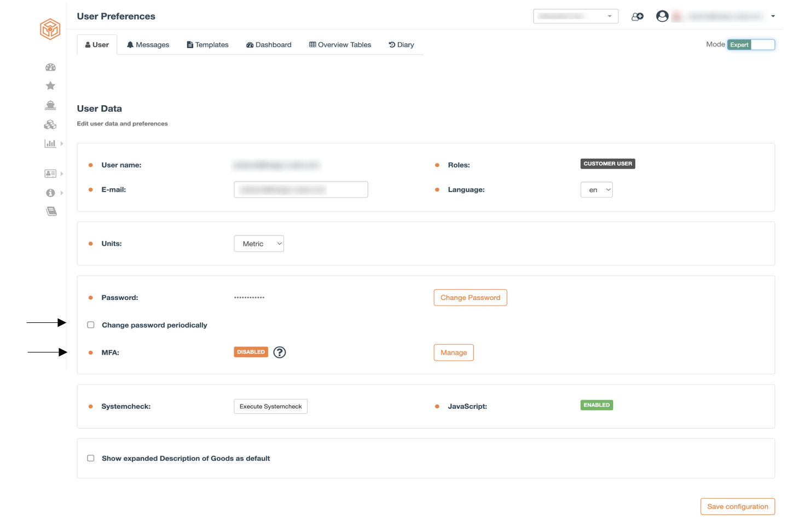The width and height of the screenshot is (799, 532).
Task: Click the masked password dots
Action: click(x=249, y=298)
